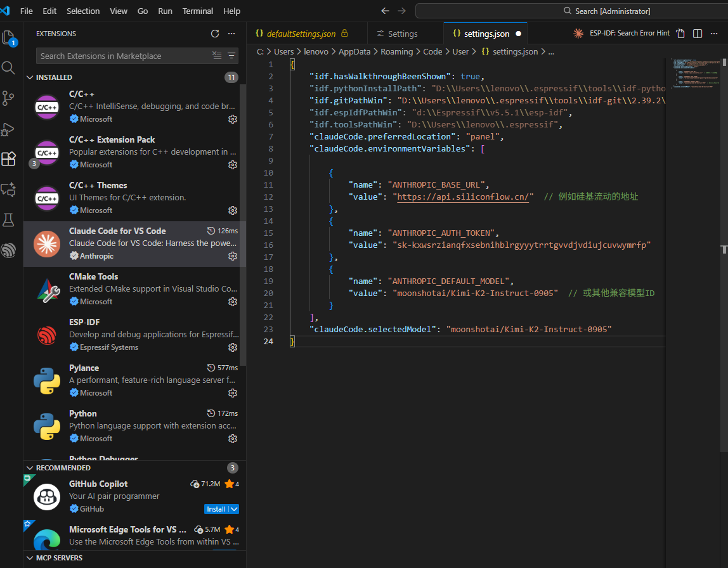Image resolution: width=728 pixels, height=568 pixels.
Task: Open editor more actions menu
Action: 714,34
